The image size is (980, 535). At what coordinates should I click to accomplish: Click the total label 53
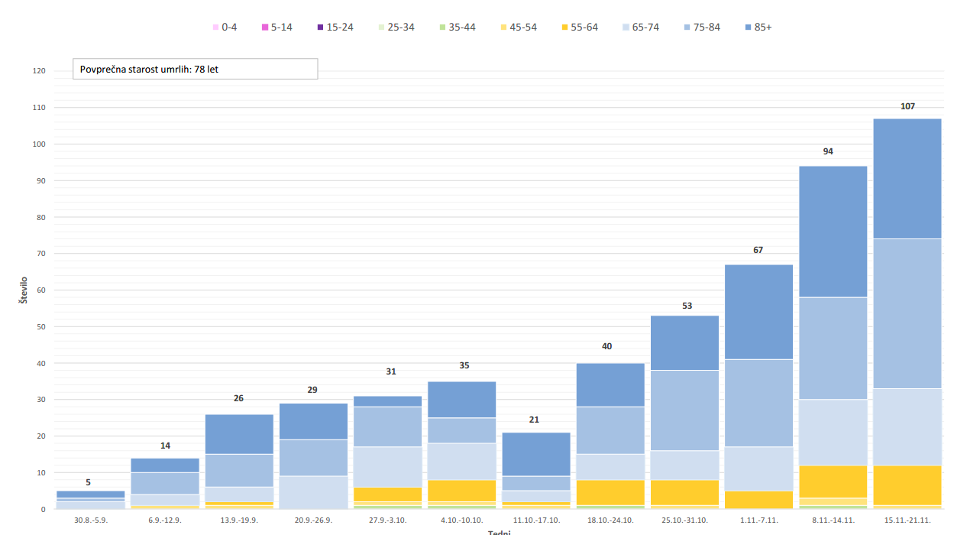(687, 306)
